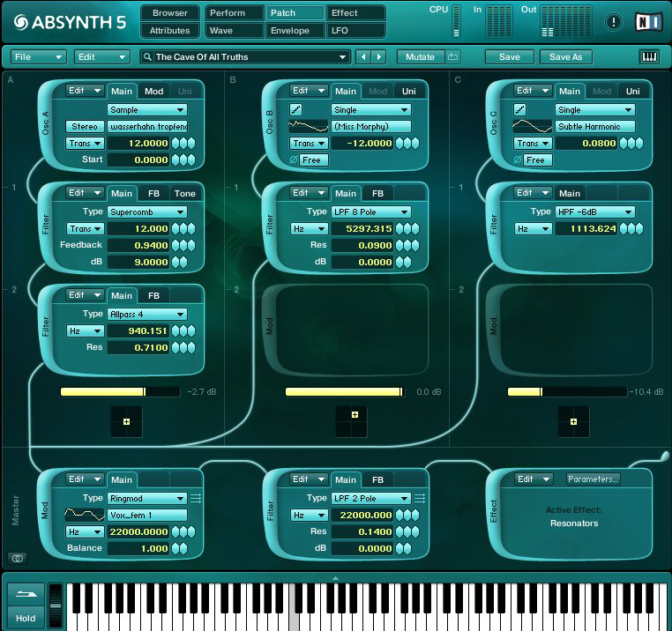Click LPF 8 Pole frequency modulation hexagons
672x631 pixels.
click(407, 229)
